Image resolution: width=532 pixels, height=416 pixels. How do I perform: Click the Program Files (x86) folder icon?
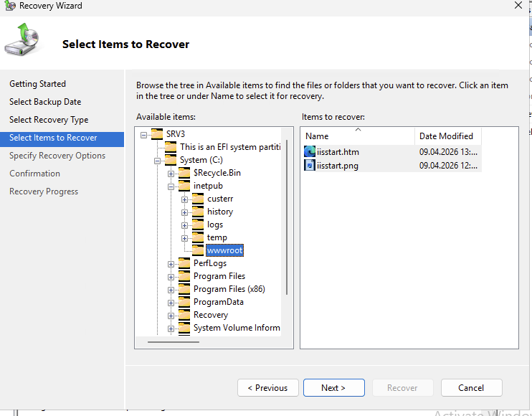point(184,289)
